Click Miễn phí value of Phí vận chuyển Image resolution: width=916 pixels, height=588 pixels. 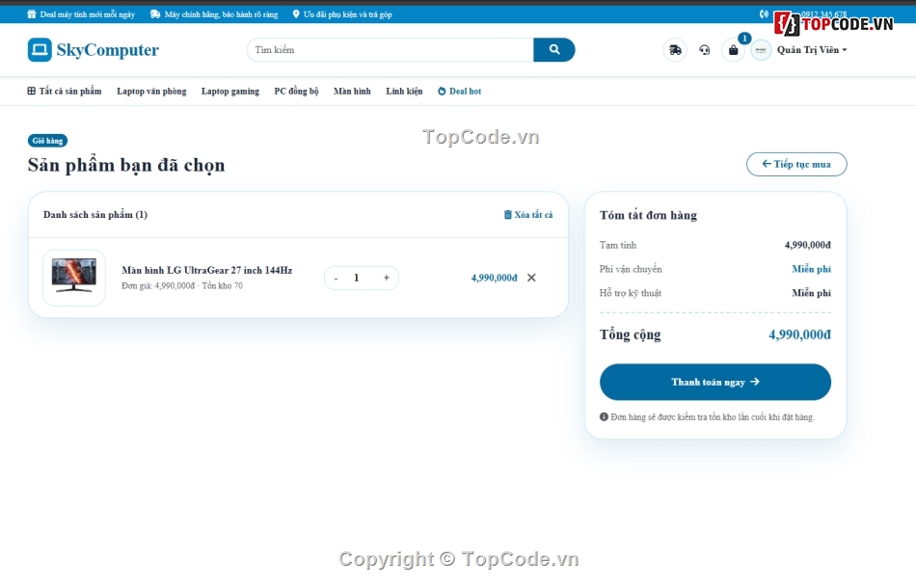point(812,269)
